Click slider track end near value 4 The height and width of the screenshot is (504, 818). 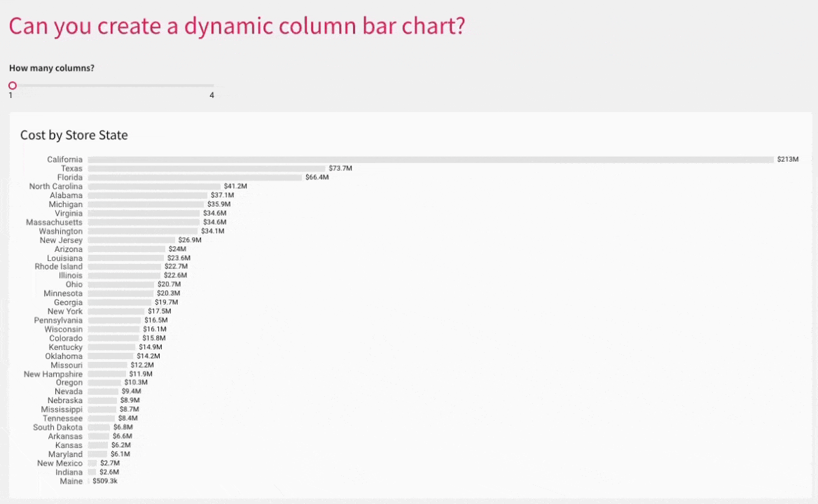(x=212, y=85)
